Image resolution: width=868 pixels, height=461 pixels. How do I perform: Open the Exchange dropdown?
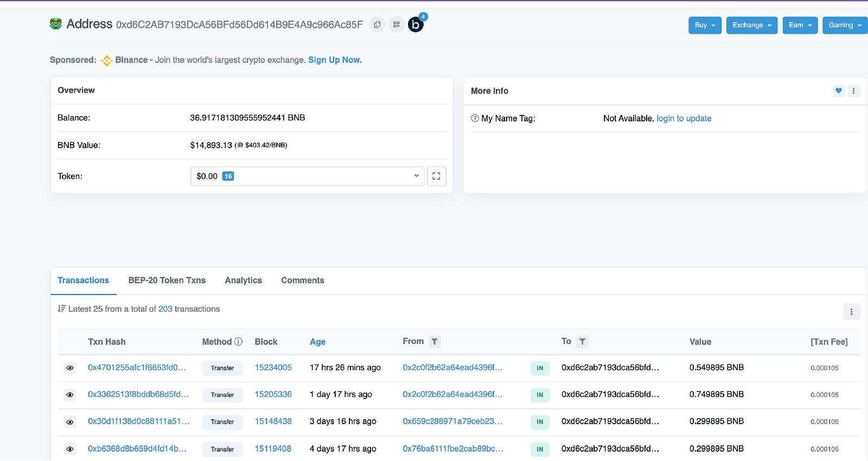[752, 25]
